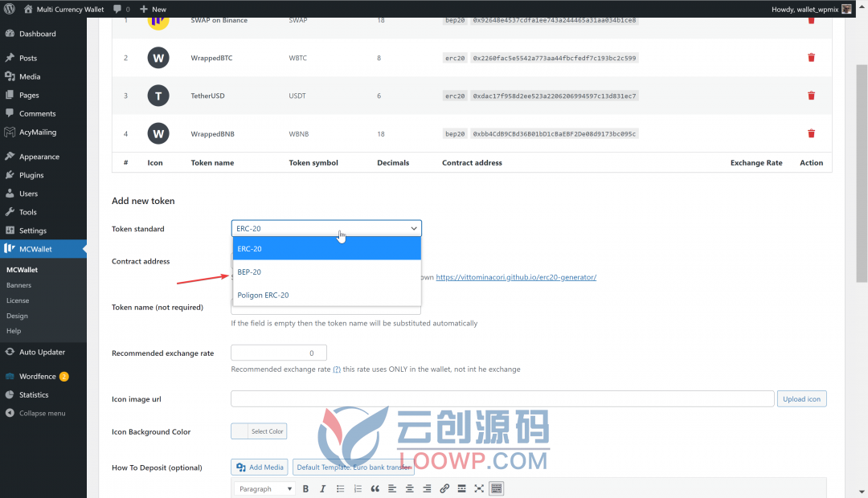Screen dimensions: 868x498
Task: Toggle bold formatting in editor
Action: pos(305,488)
